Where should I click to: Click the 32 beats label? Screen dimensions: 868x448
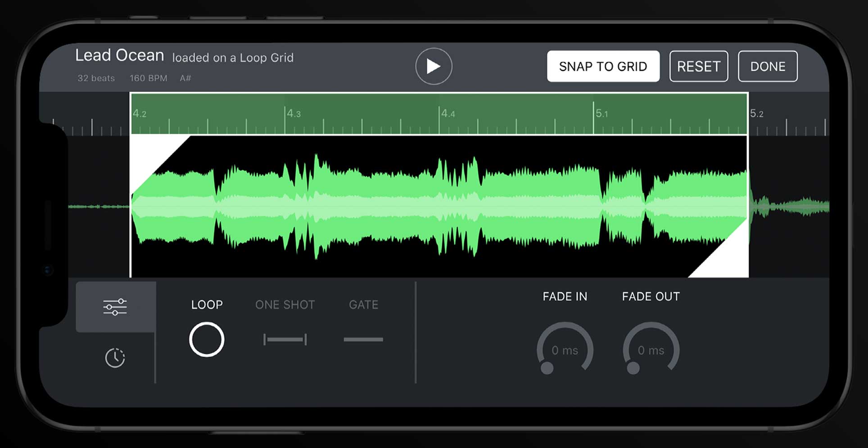coord(96,78)
